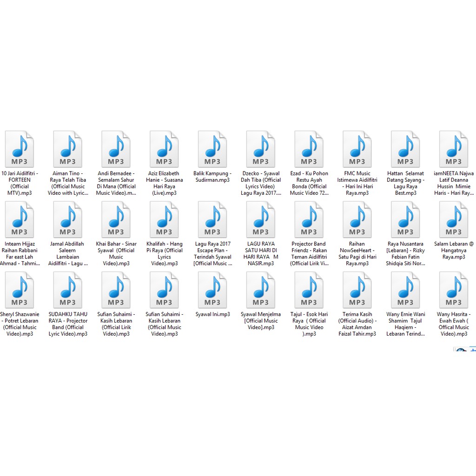Pick SUDAHKU TAHU RAYA Projector Band file
Viewport: 476px width, 476px height.
click(x=67, y=291)
